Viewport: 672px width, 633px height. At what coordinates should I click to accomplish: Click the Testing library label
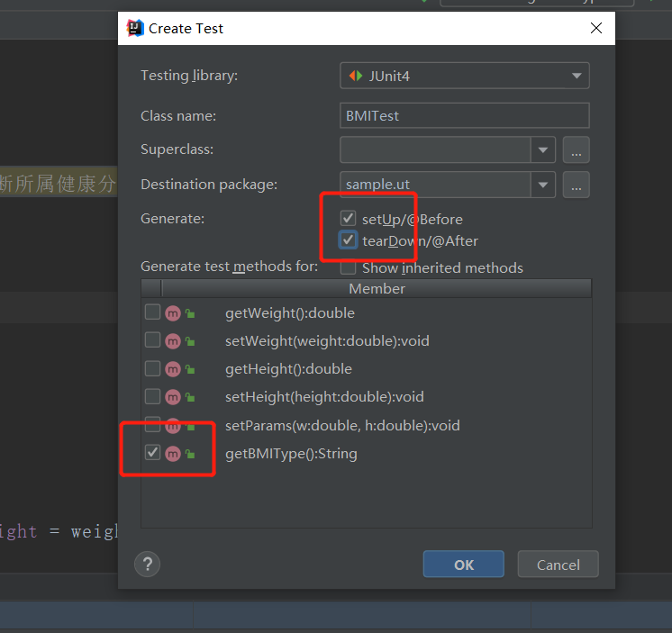tap(189, 76)
